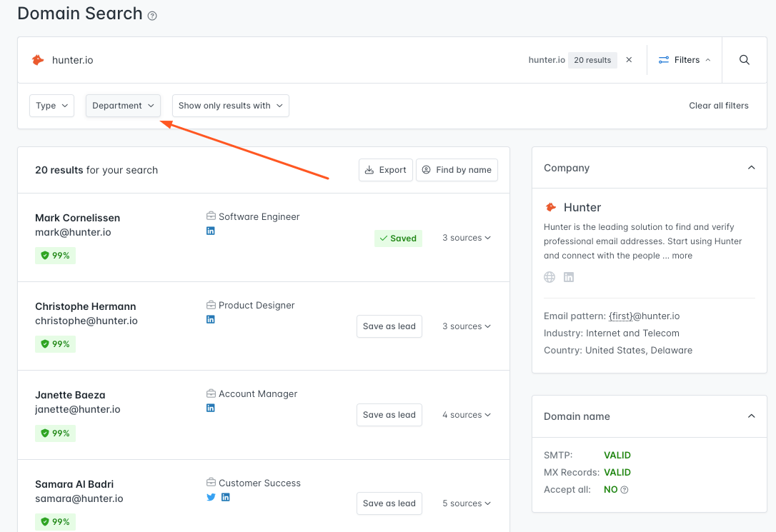Open the company website globe icon
The height and width of the screenshot is (532, 776).
click(x=549, y=277)
